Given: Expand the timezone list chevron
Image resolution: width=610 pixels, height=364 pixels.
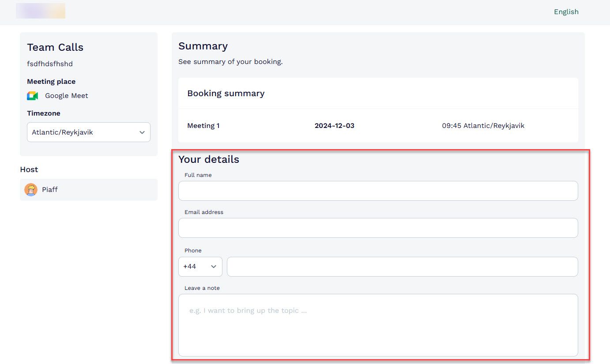Looking at the screenshot, I should pyautogui.click(x=142, y=132).
